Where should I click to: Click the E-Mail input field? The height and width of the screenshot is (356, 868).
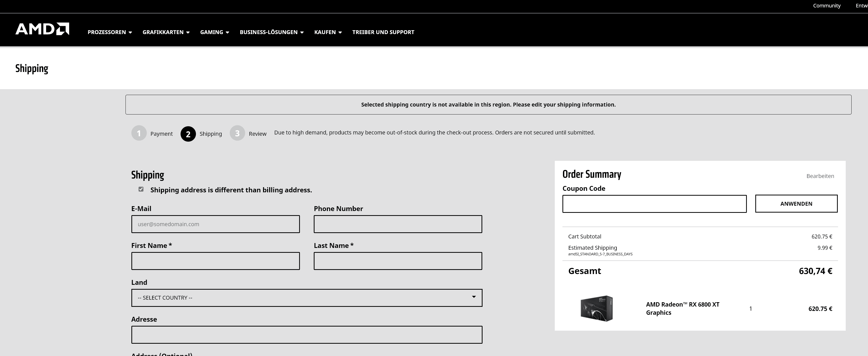click(x=215, y=224)
